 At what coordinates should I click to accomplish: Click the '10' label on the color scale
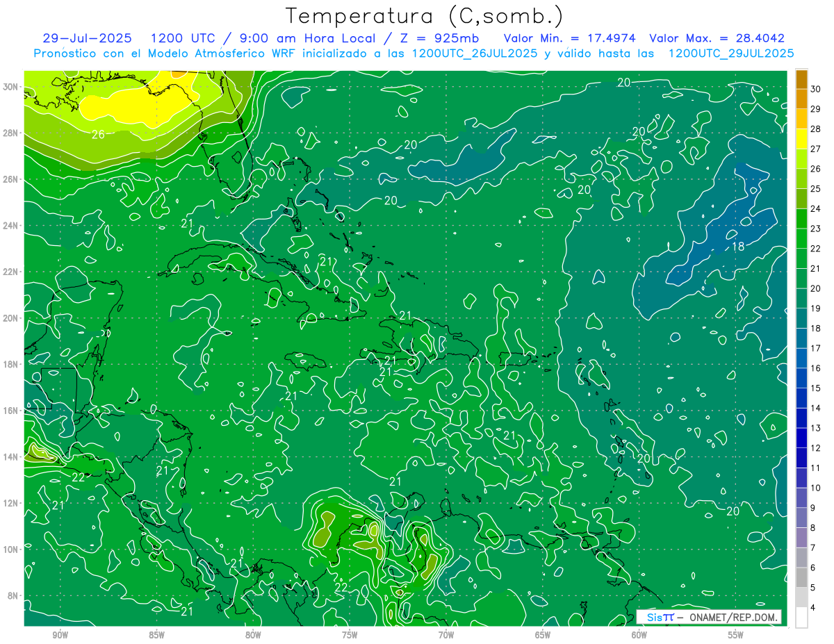(816, 488)
